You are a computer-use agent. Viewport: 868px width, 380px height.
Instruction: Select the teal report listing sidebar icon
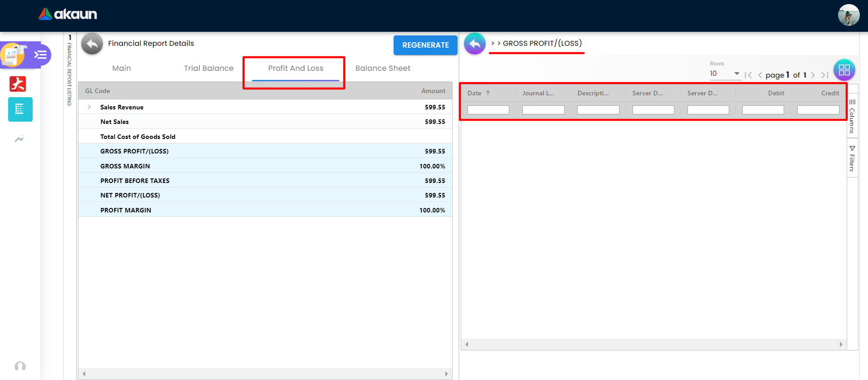click(20, 109)
